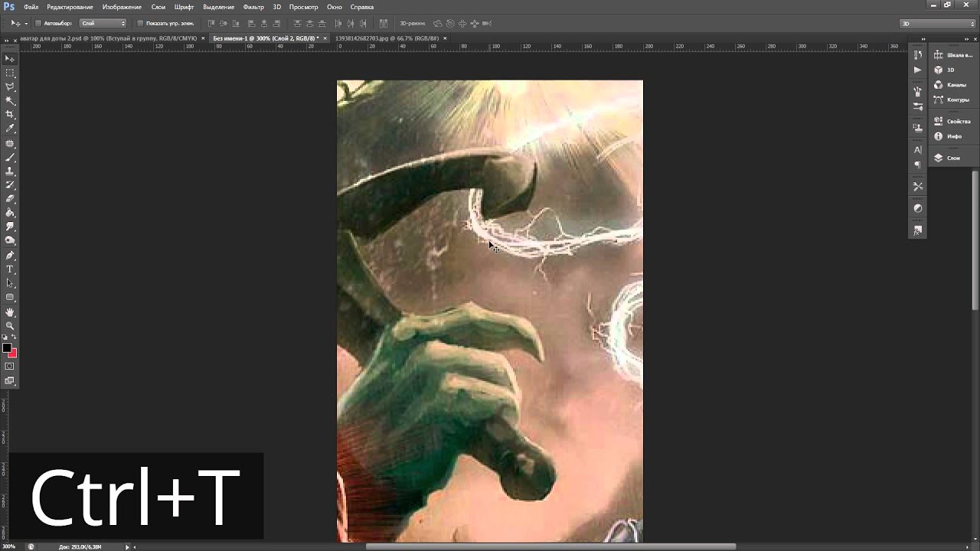Screen dimensions: 980x551
Task: Change the screen mode
Action: click(x=10, y=380)
